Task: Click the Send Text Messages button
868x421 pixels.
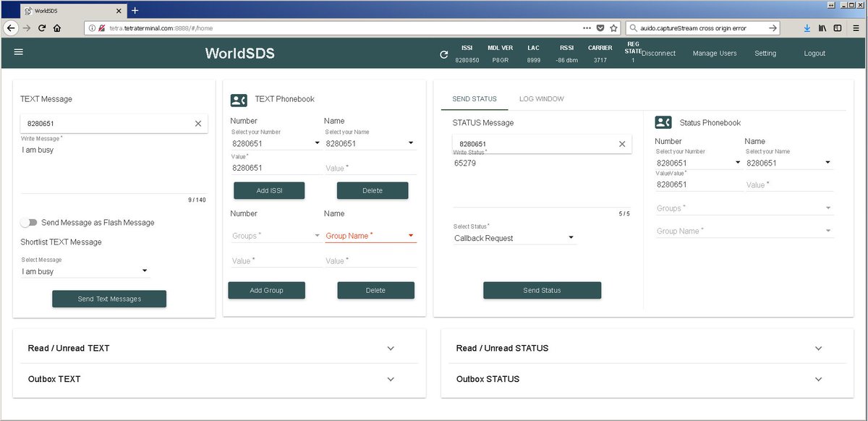Action: 109,299
